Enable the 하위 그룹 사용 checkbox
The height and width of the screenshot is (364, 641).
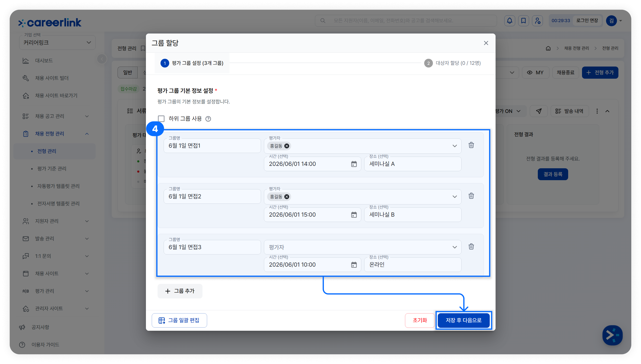coord(161,119)
